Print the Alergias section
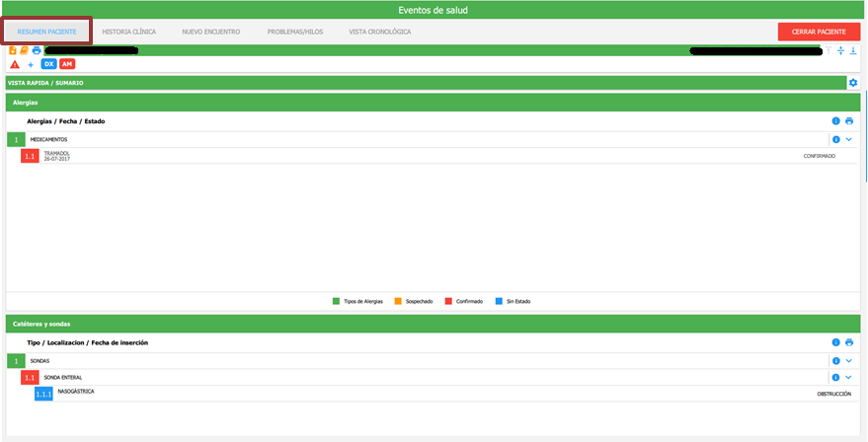 (849, 121)
